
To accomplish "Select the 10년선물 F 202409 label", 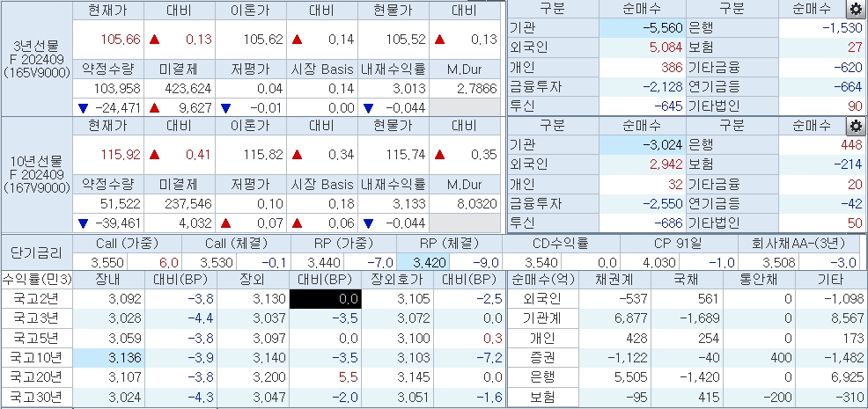I will [36, 174].
